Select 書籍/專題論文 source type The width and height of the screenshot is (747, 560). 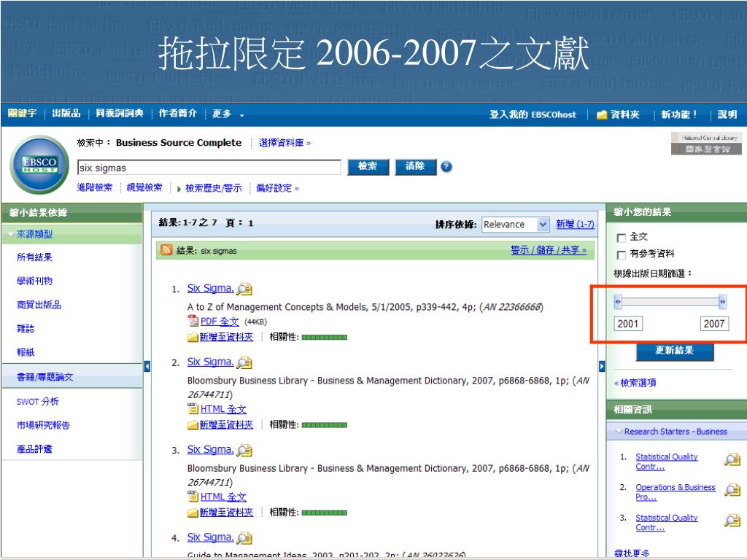[44, 377]
